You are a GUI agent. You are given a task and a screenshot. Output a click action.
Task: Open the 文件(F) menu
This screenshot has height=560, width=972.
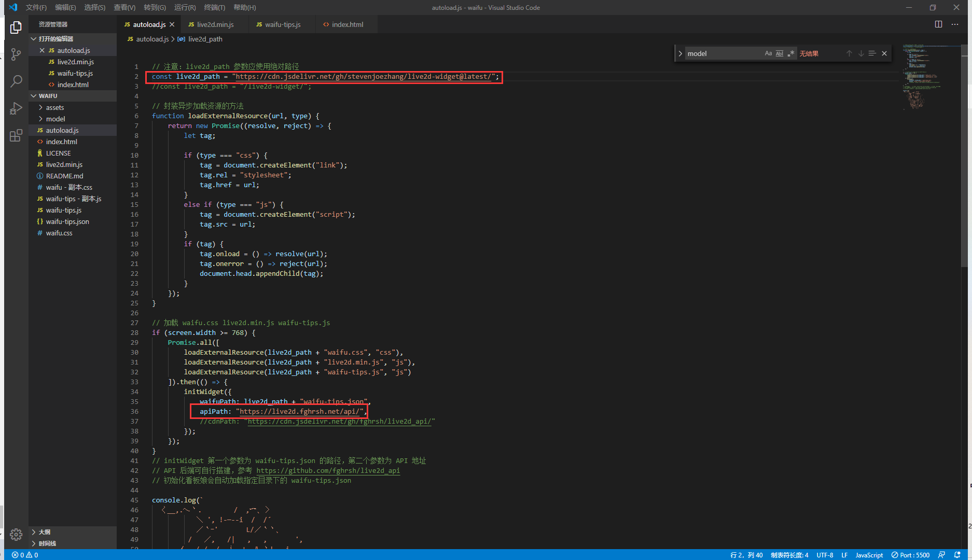point(36,7)
